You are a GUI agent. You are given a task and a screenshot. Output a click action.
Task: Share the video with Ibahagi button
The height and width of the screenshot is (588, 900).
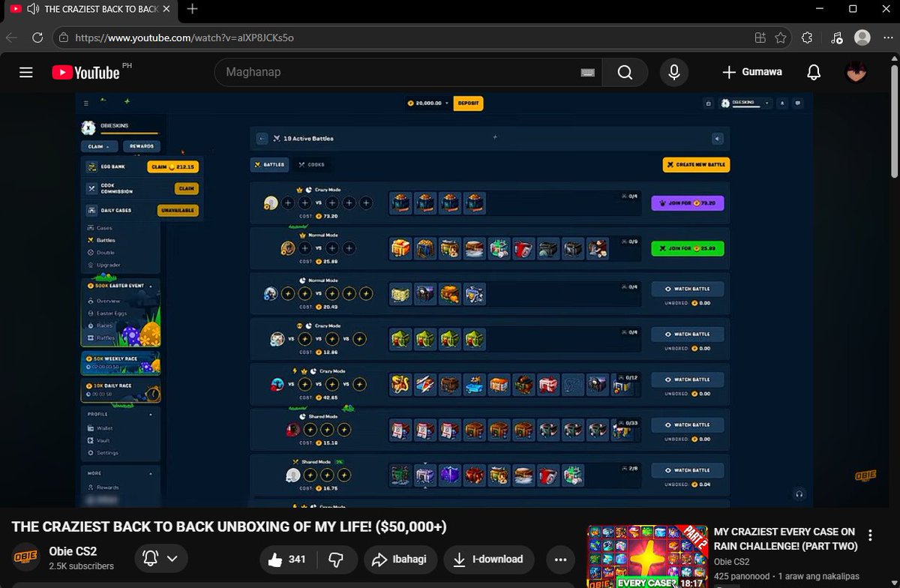(400, 559)
